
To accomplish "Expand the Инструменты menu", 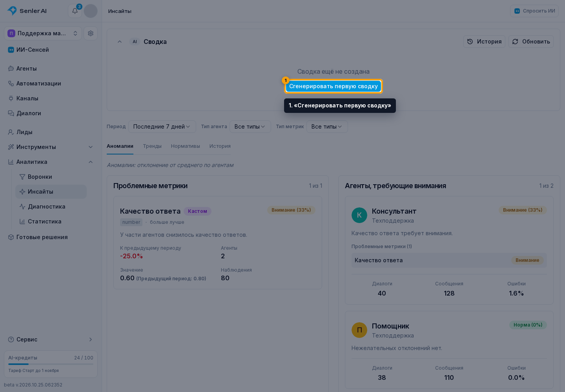I will pos(51,147).
